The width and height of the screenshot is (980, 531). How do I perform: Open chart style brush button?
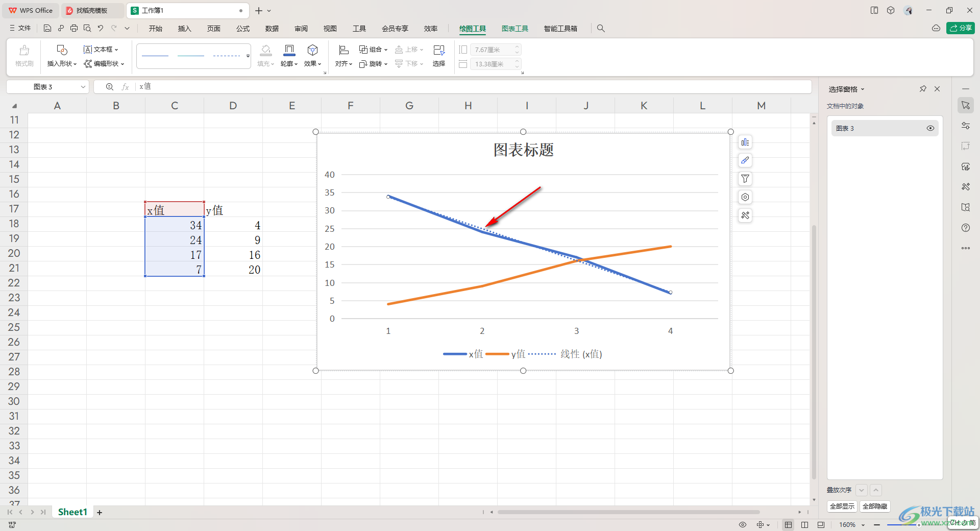coord(745,160)
